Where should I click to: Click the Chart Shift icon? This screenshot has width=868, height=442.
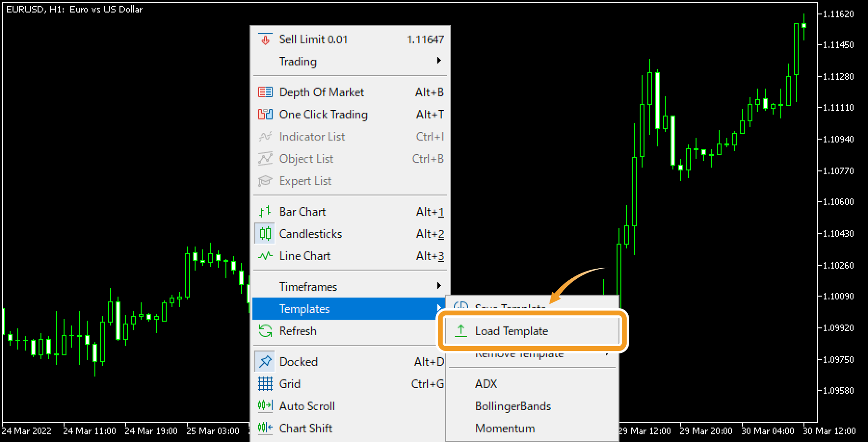coord(265,428)
